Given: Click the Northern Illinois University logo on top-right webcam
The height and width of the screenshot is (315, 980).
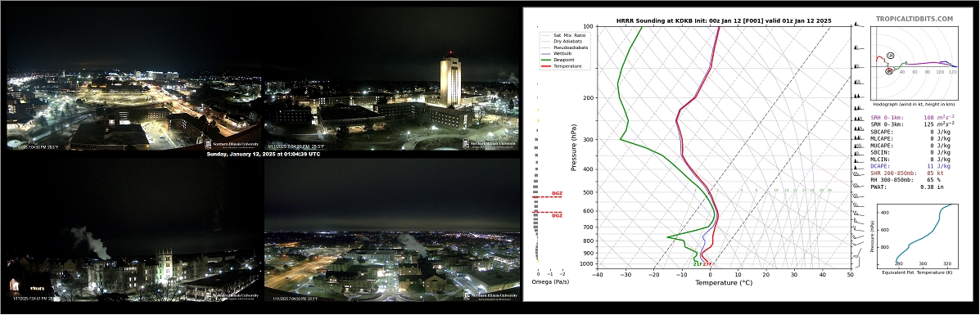Looking at the screenshot, I should point(490,144).
